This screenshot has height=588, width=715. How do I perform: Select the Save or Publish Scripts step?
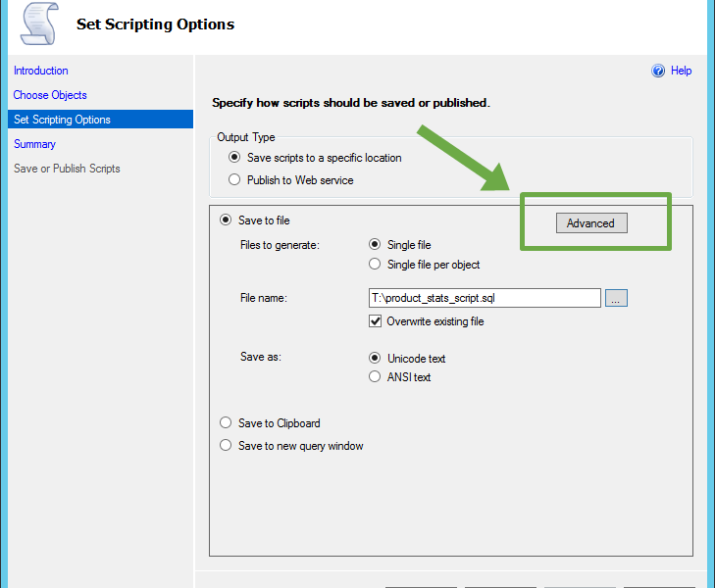(67, 169)
